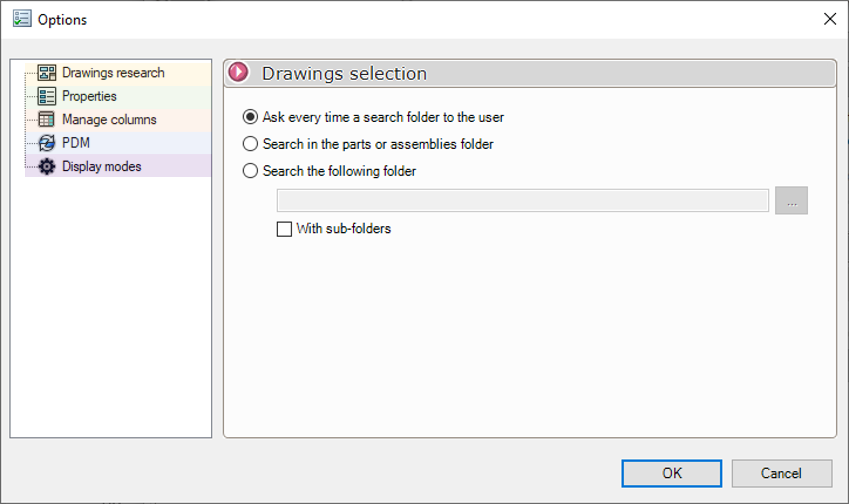Switch to the PDM settings category
849x504 pixels.
75,143
